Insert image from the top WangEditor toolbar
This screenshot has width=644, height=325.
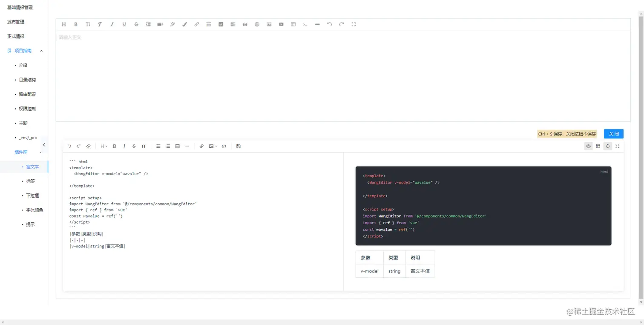click(x=269, y=24)
